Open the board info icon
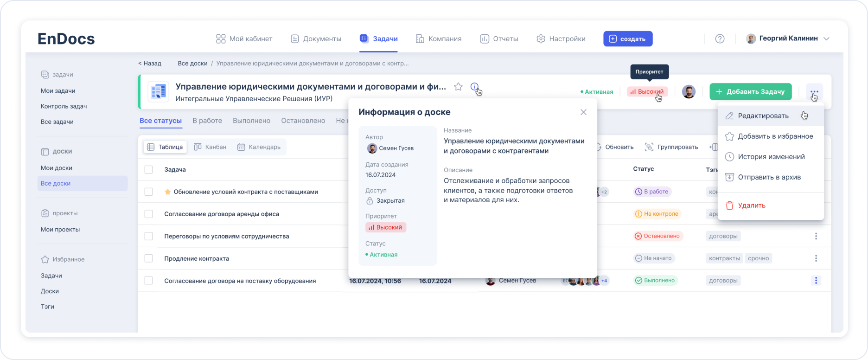868x360 pixels. click(474, 87)
